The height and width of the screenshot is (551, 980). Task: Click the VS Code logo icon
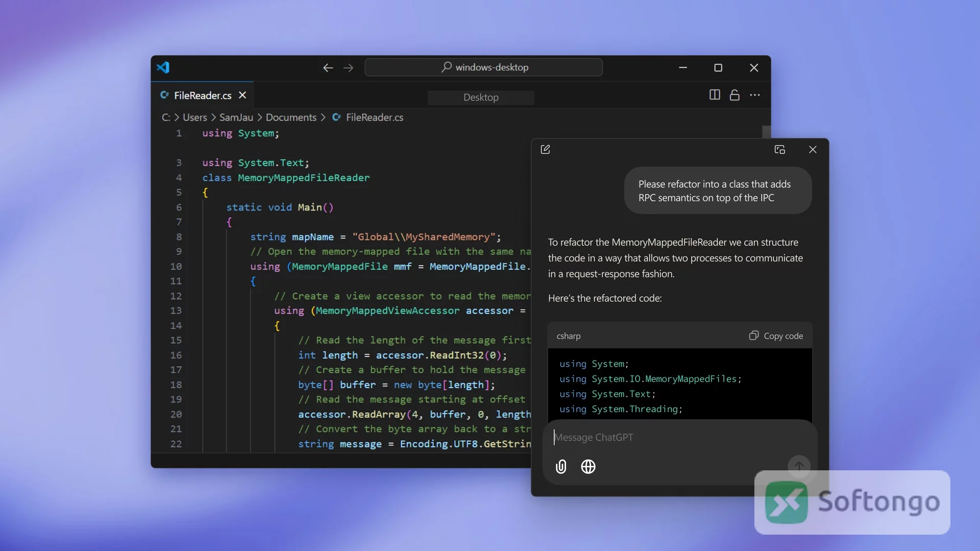coord(163,67)
